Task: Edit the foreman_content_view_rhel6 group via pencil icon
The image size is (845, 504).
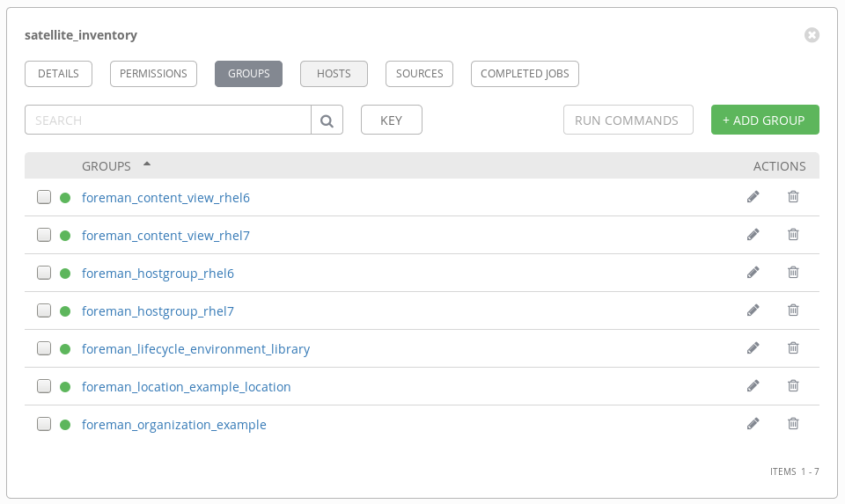Action: click(x=753, y=197)
